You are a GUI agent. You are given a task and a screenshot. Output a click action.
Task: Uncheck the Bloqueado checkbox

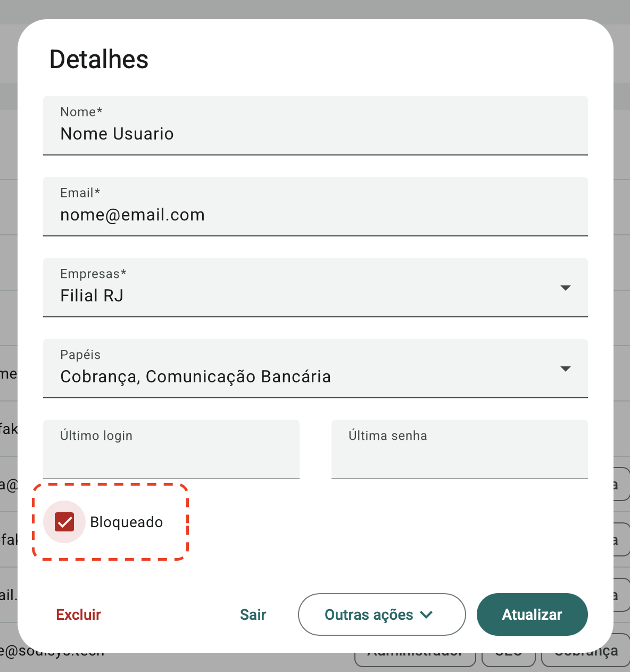(x=64, y=522)
